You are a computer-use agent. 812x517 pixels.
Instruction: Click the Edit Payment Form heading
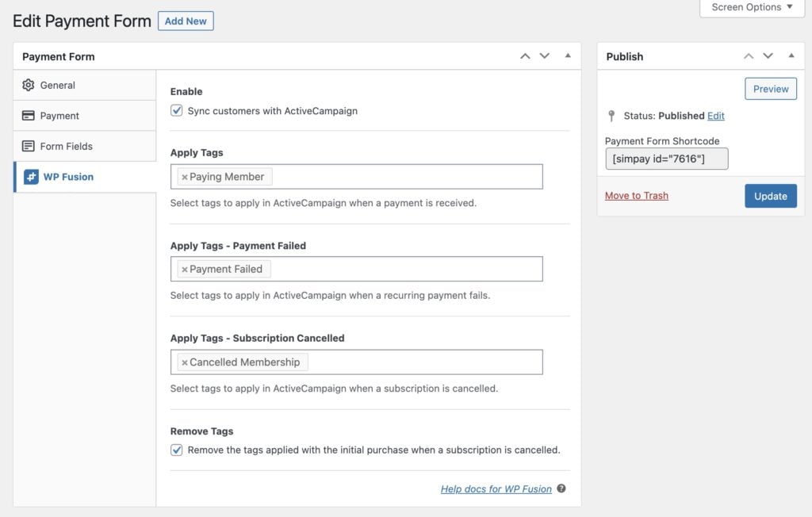[82, 21]
